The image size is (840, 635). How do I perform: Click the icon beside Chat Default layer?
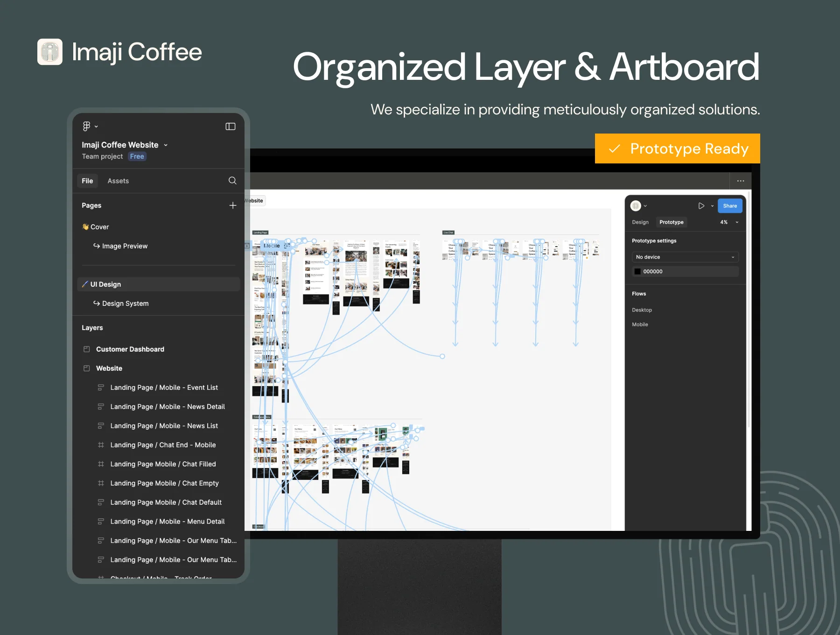click(101, 502)
